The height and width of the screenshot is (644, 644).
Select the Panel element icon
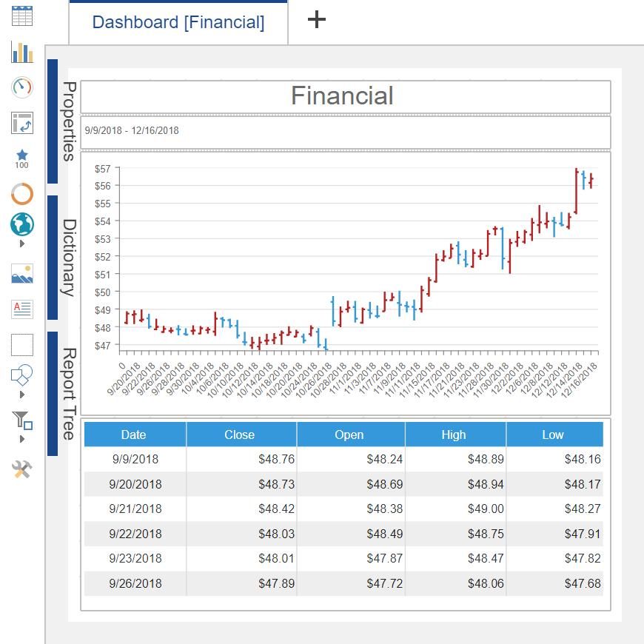[x=22, y=345]
